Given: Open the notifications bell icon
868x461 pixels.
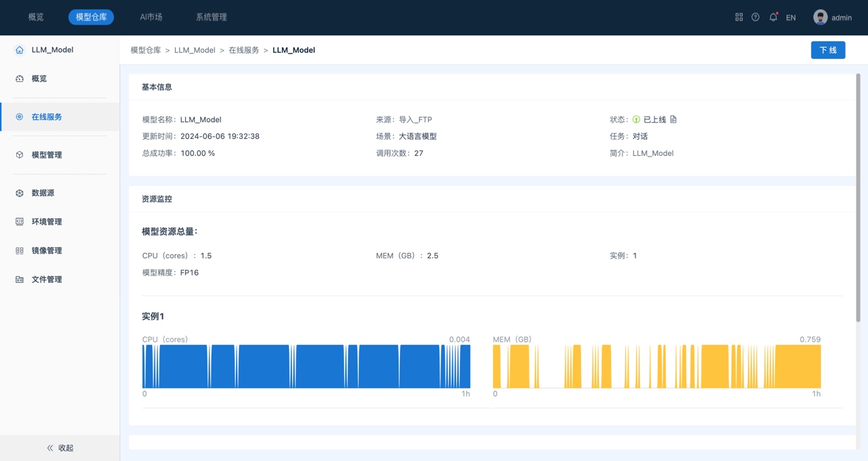Looking at the screenshot, I should pos(773,18).
